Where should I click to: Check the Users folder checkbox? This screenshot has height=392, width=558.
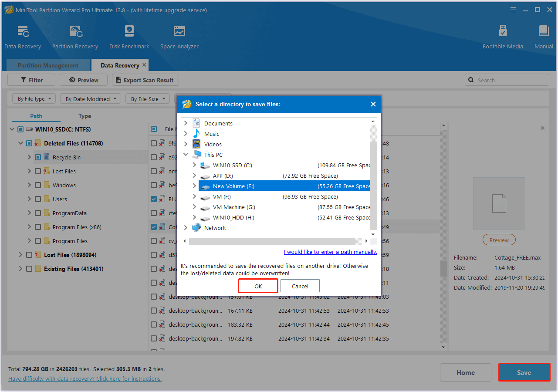tap(38, 199)
